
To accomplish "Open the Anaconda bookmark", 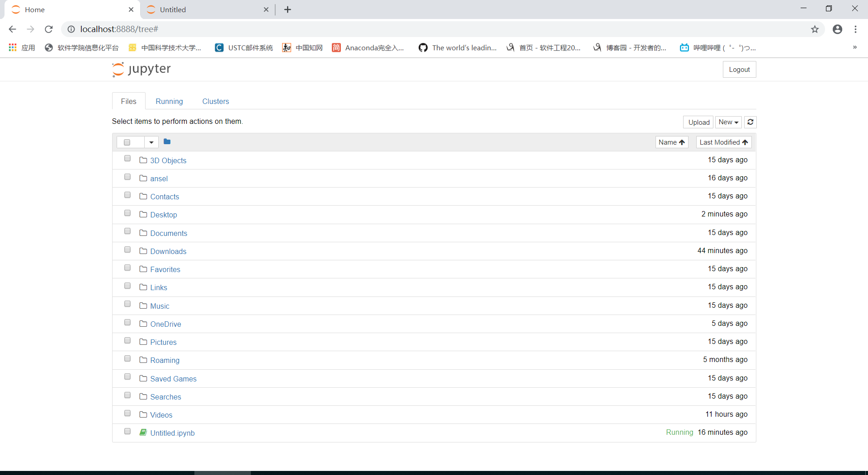I will (368, 47).
